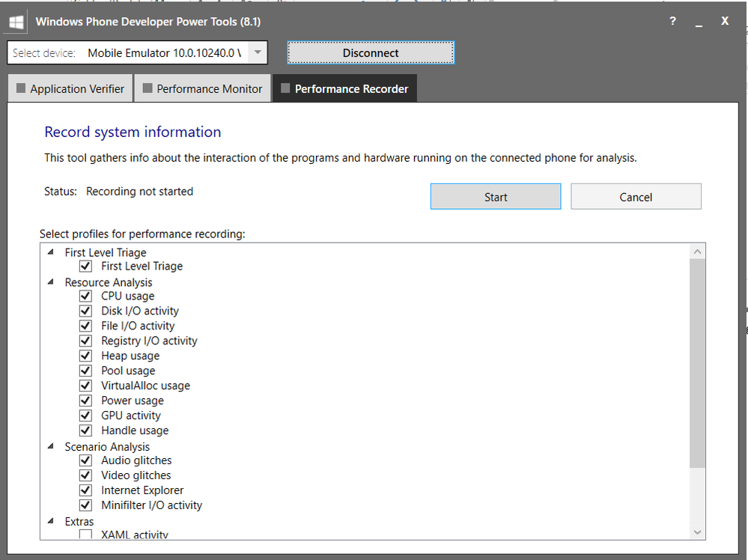Collapse the Extras group
This screenshot has width=748, height=560.
click(51, 521)
